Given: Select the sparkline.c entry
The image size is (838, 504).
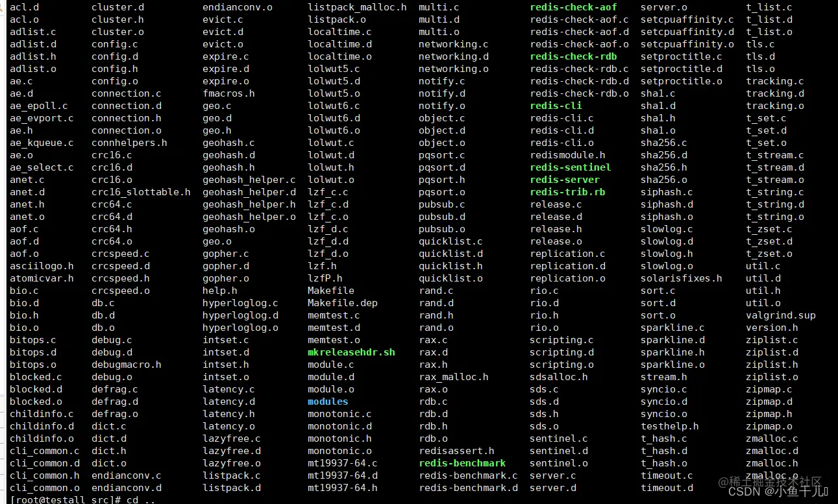Looking at the screenshot, I should tap(672, 328).
